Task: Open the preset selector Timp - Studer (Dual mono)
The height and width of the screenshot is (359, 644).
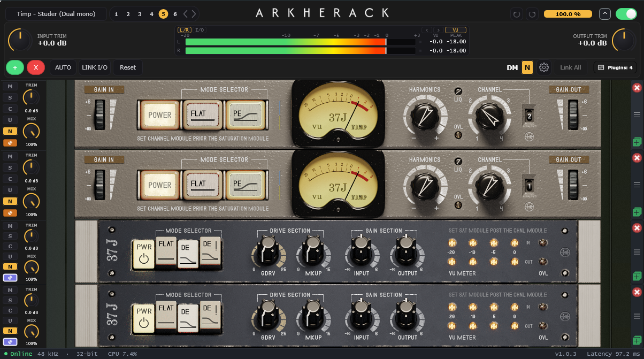Action: pos(56,14)
